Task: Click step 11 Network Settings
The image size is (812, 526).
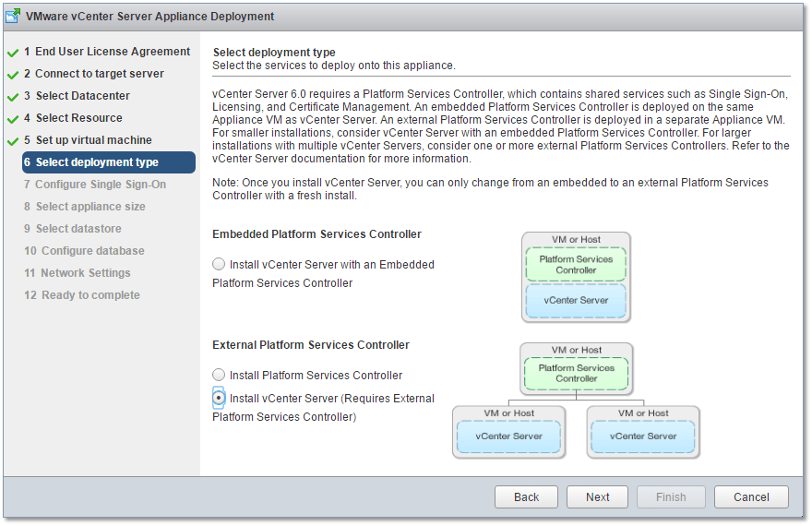Action: (x=78, y=273)
